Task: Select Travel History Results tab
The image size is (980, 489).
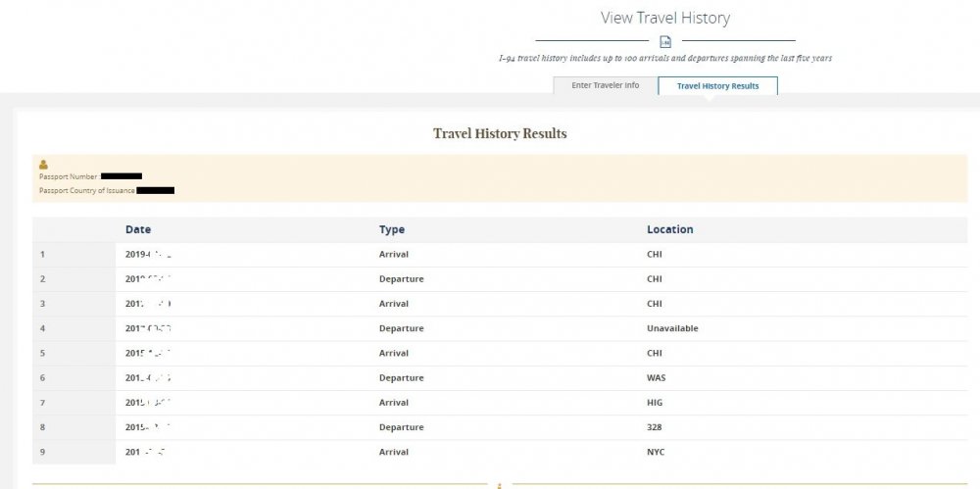Action: 717,85
